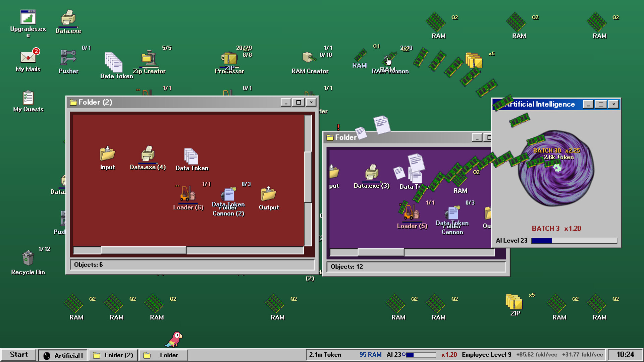Click the AI 23 progress bar in taskbar

coord(421,355)
